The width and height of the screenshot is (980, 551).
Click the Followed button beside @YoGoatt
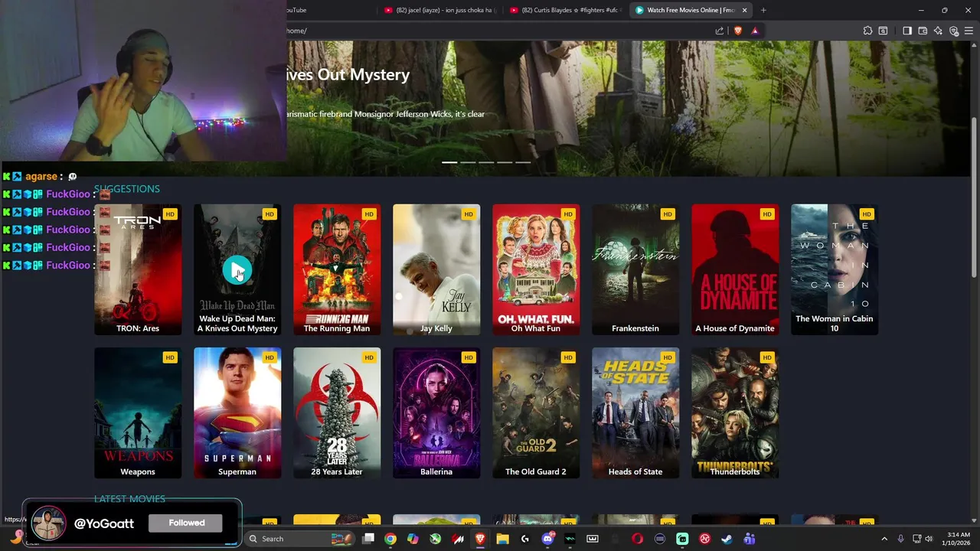(187, 523)
